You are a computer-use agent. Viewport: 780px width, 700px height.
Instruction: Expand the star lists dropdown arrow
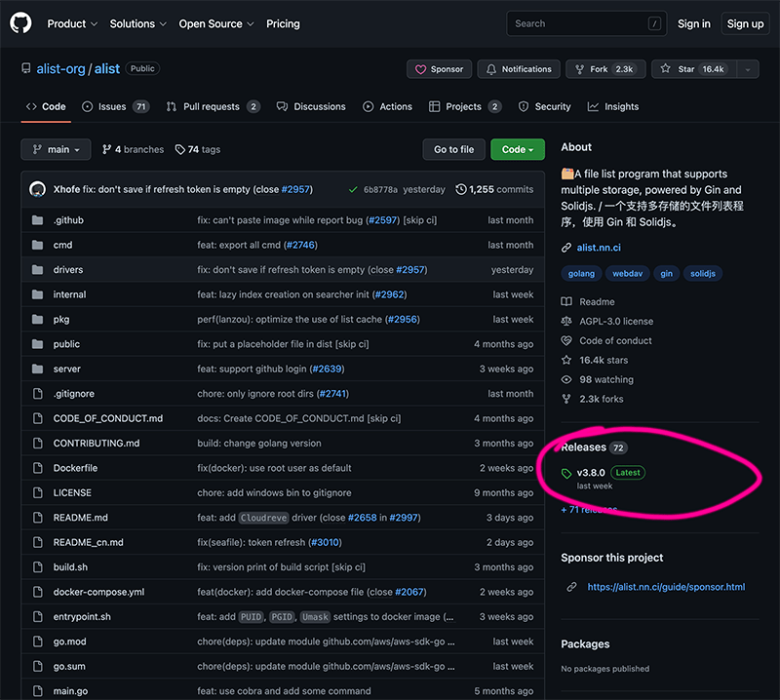point(748,69)
